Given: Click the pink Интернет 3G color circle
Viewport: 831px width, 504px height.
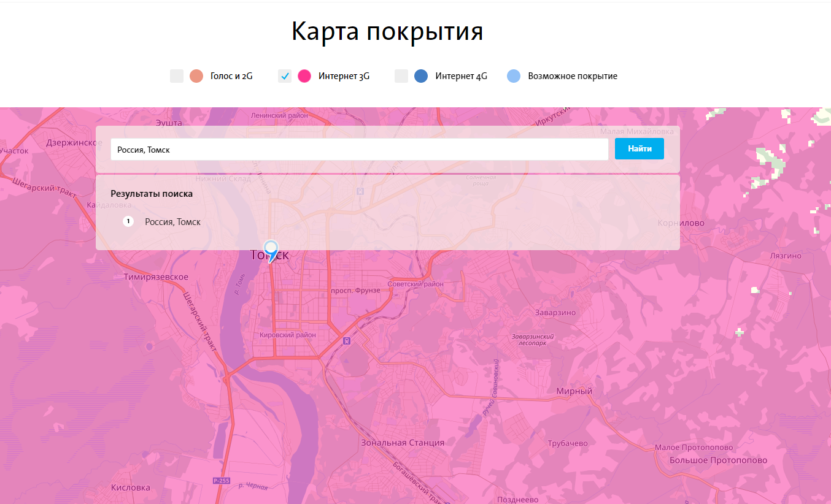Looking at the screenshot, I should point(304,76).
